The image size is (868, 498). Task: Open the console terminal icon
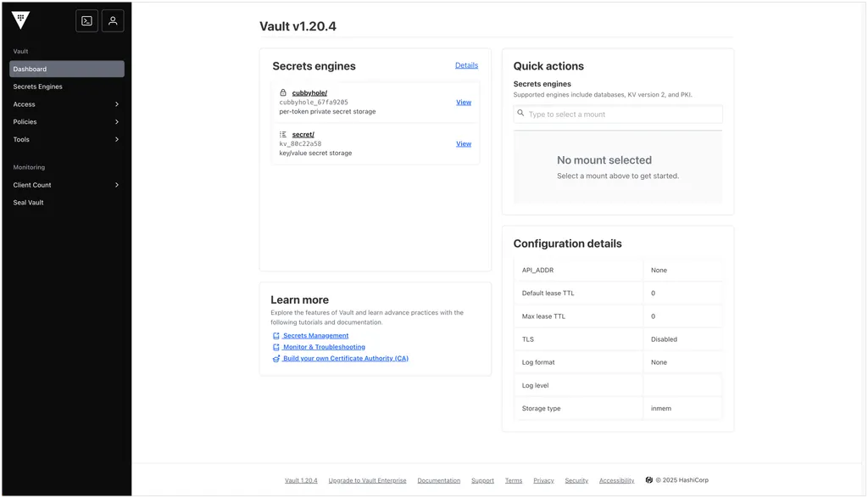click(x=87, y=21)
